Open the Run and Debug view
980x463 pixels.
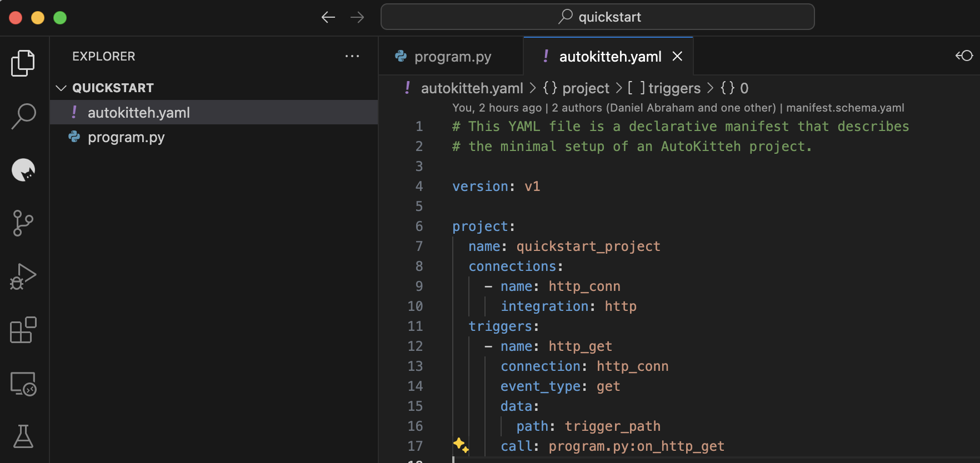click(23, 276)
